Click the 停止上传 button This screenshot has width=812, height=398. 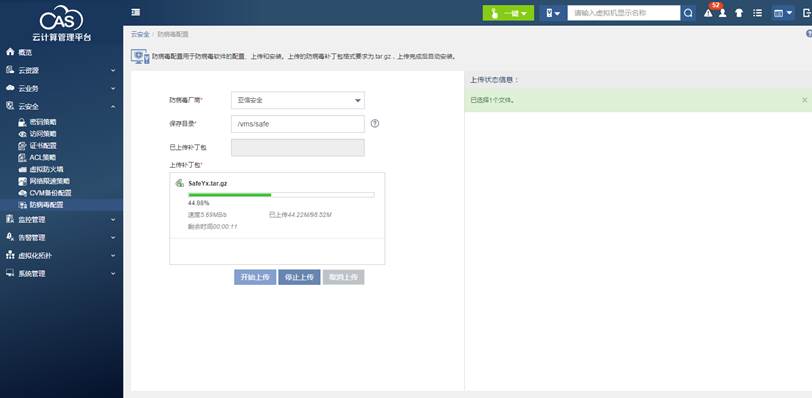[x=299, y=277]
